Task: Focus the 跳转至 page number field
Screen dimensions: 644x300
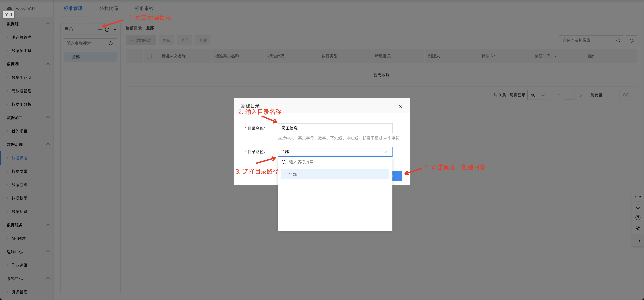Action: tap(612, 95)
